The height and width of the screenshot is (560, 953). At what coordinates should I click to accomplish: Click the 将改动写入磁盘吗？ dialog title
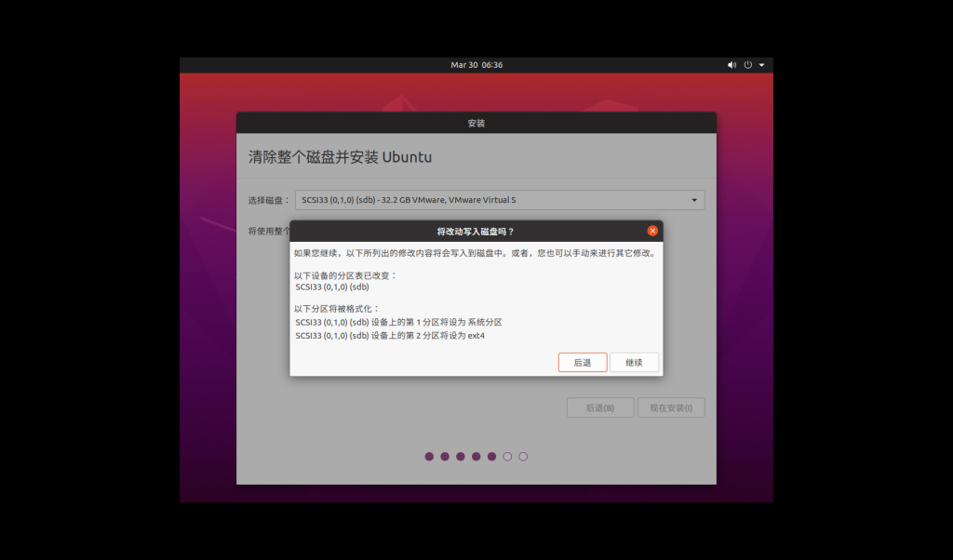click(x=476, y=231)
